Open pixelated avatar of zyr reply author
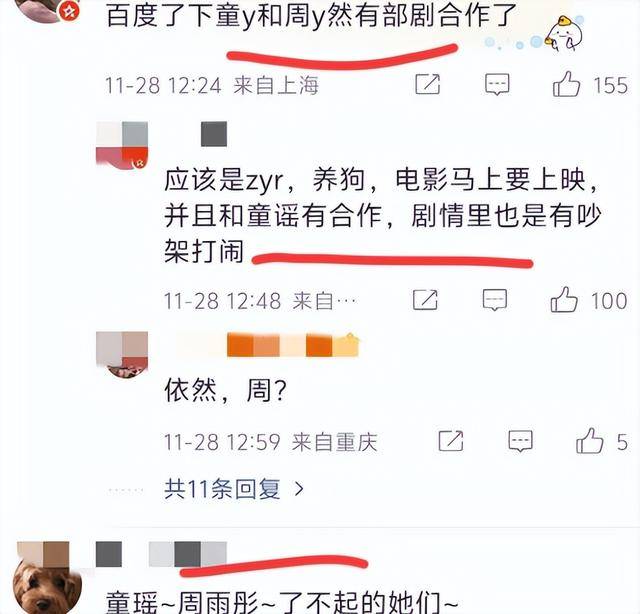 [x=122, y=145]
